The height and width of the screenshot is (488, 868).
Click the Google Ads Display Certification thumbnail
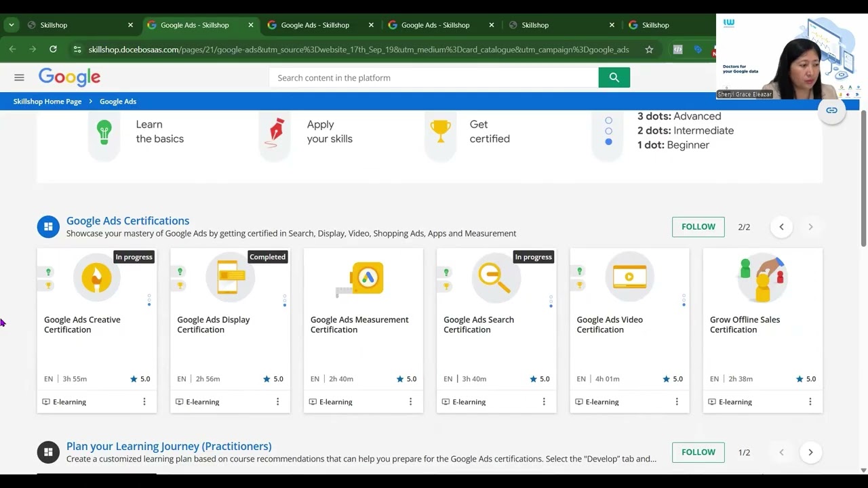(231, 277)
